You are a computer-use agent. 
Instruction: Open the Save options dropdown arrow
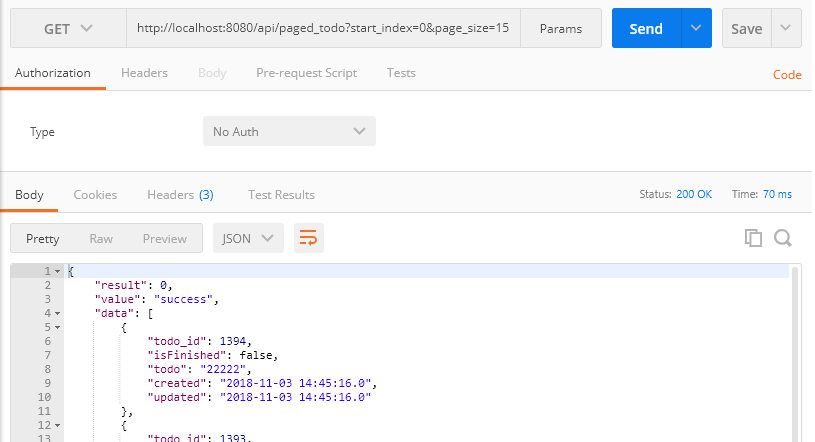click(x=787, y=29)
